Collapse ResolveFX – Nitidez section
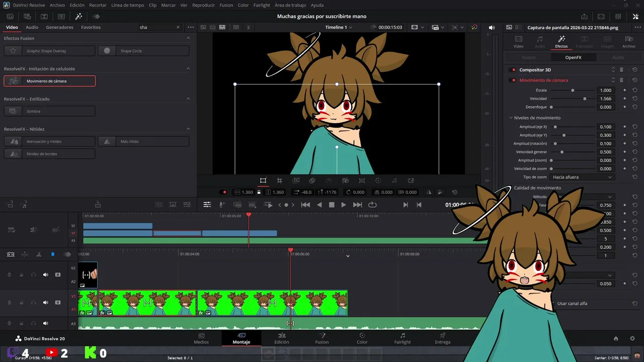 (188, 129)
